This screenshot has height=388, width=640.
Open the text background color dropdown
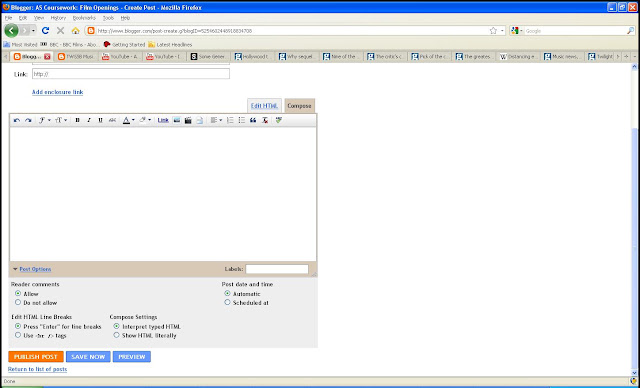tap(145, 120)
